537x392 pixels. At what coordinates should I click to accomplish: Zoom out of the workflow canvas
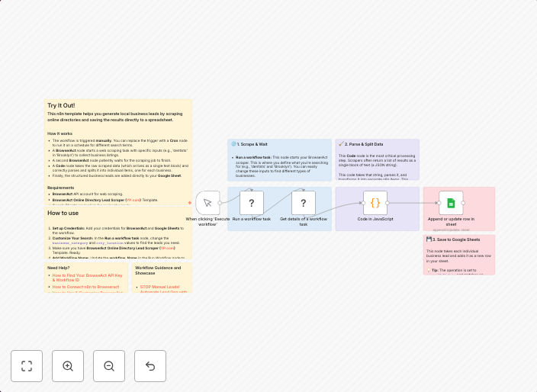pos(109,366)
